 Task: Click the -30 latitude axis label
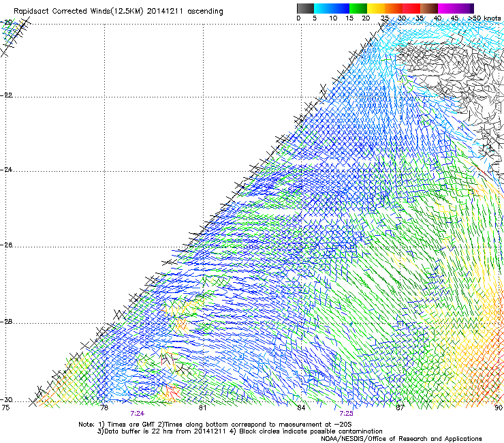[x=6, y=399]
